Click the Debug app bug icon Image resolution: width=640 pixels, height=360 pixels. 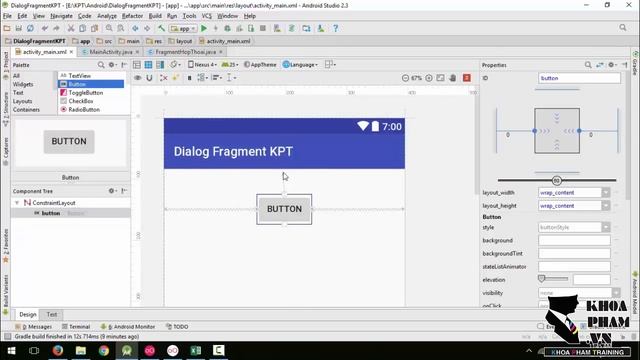pyautogui.click(x=227, y=28)
